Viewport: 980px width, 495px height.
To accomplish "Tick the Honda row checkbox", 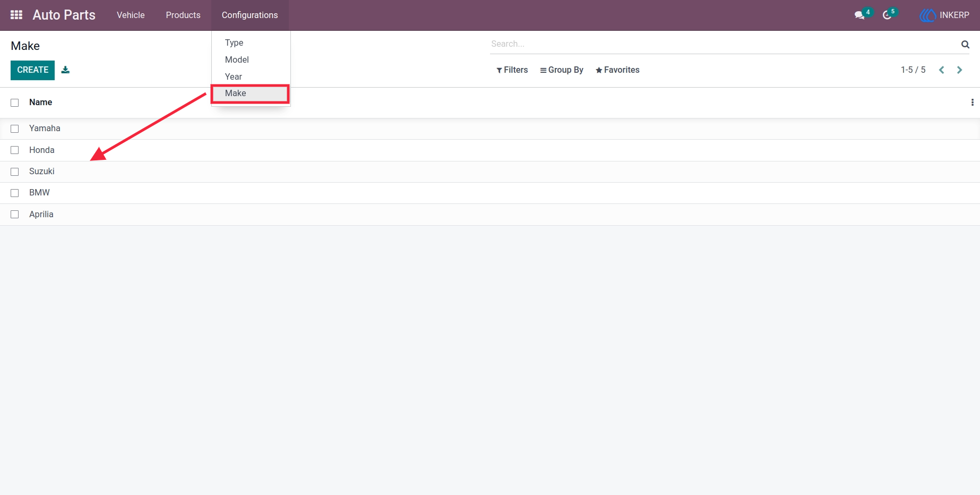I will click(x=15, y=150).
